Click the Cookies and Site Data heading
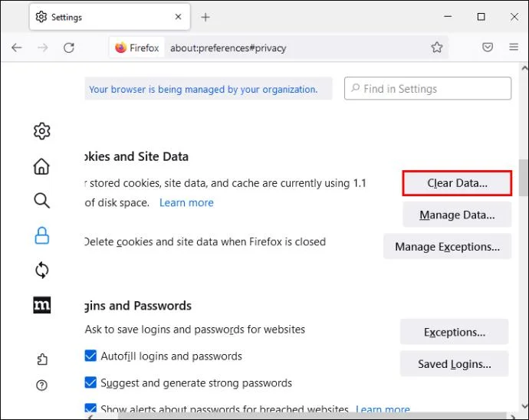The image size is (529, 420). 136,156
